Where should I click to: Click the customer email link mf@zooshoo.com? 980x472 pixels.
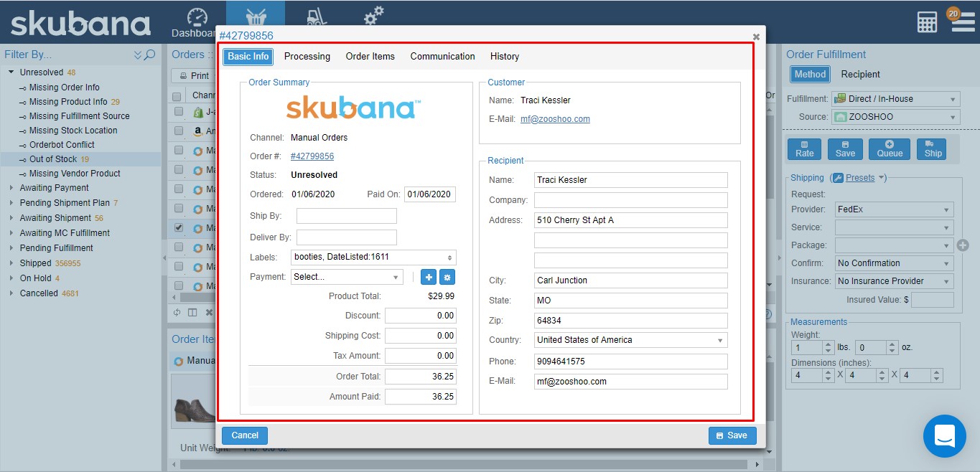(555, 119)
